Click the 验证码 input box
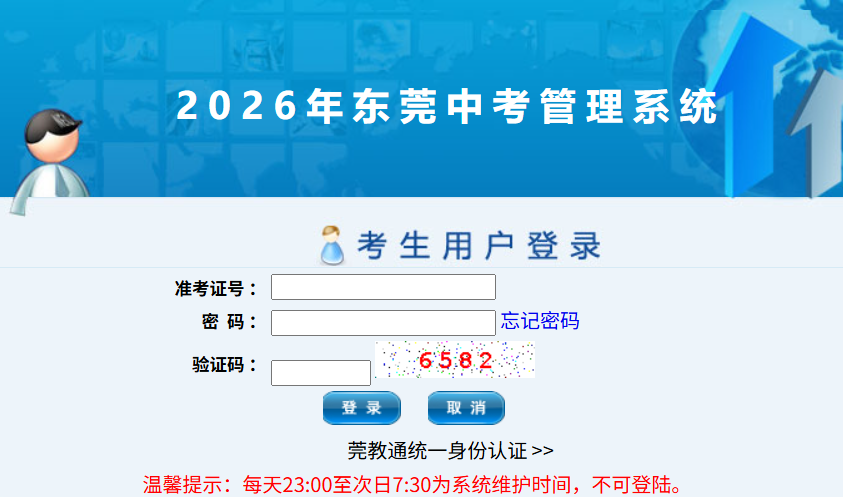 click(321, 373)
